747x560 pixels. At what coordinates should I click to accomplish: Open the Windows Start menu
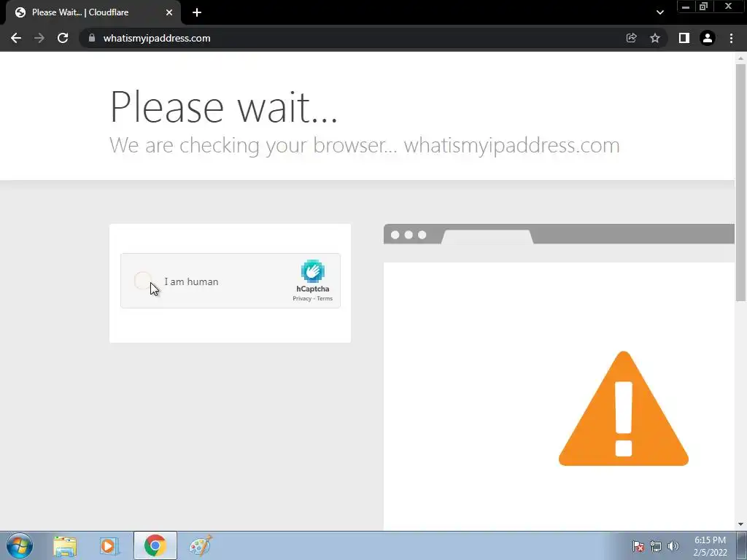click(x=20, y=545)
